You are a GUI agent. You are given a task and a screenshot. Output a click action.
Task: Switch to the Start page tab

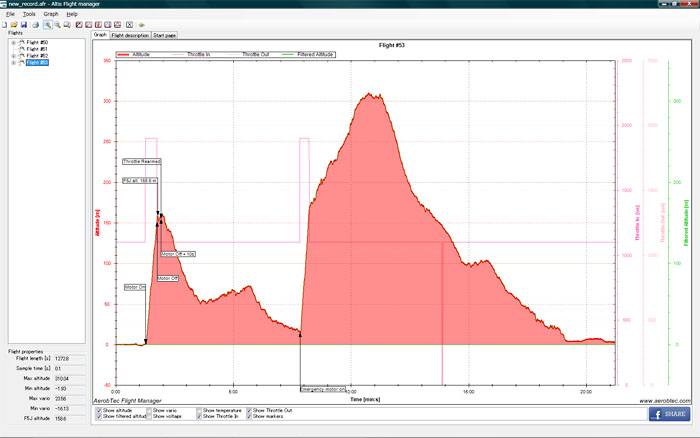coord(164,35)
